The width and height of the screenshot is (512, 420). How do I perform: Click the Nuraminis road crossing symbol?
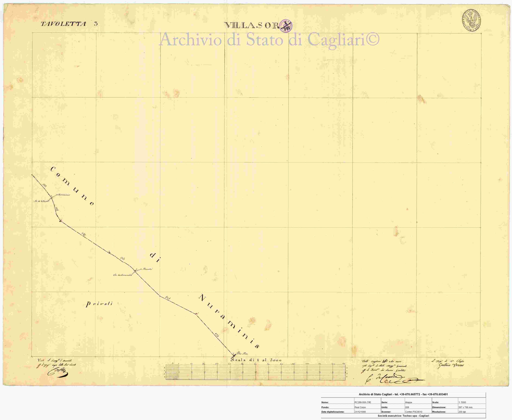[x=51, y=197]
